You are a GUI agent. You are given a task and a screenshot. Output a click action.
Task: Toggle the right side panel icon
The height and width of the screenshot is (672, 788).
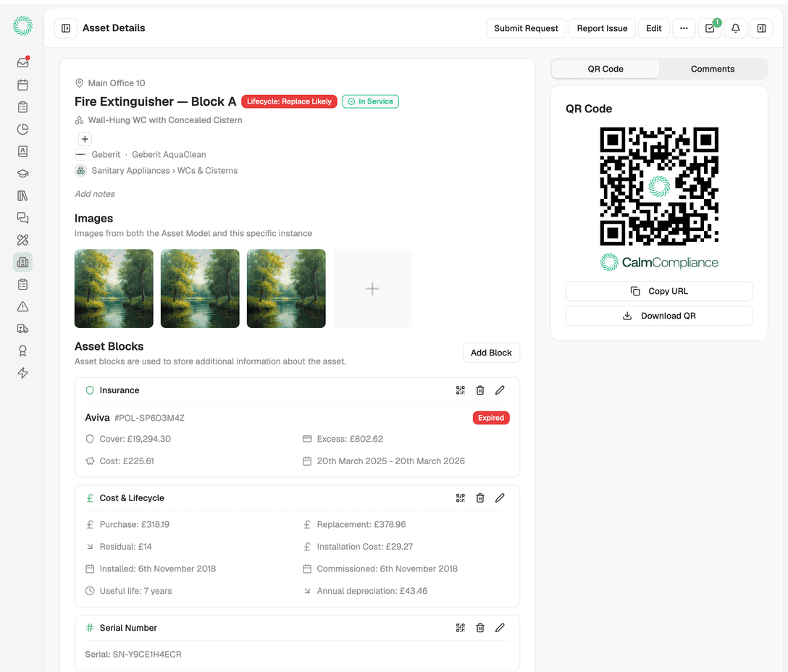click(x=761, y=28)
